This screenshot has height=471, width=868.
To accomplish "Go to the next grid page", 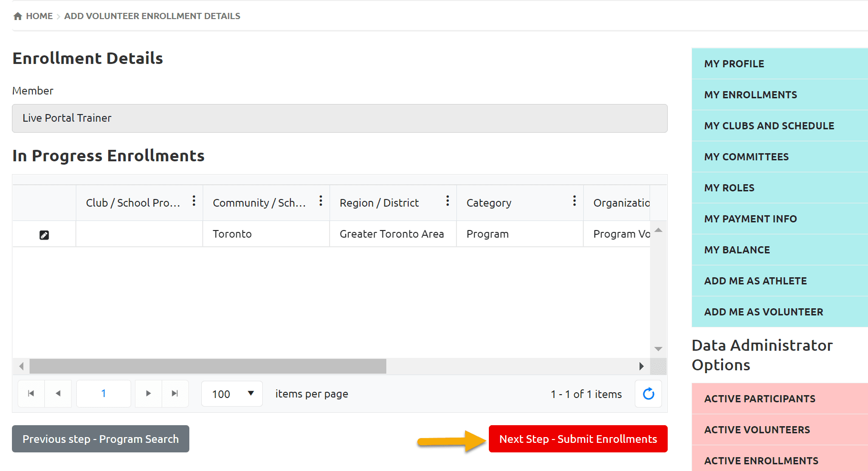I will [148, 394].
